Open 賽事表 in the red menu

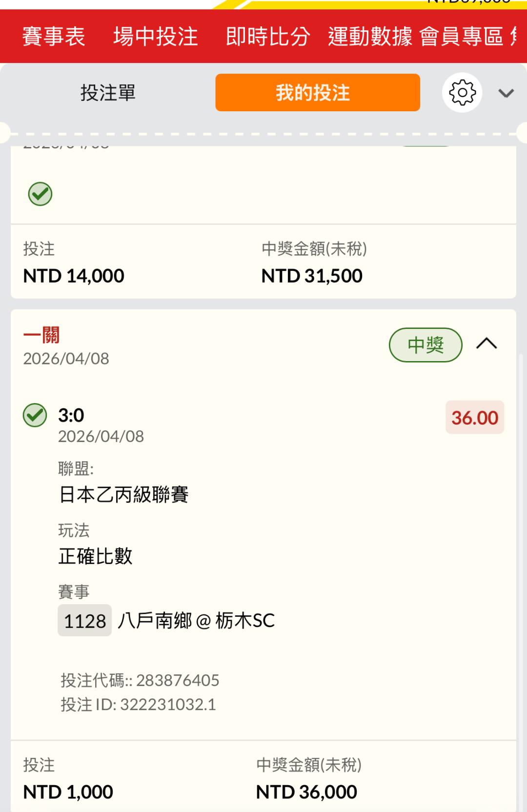pos(54,37)
